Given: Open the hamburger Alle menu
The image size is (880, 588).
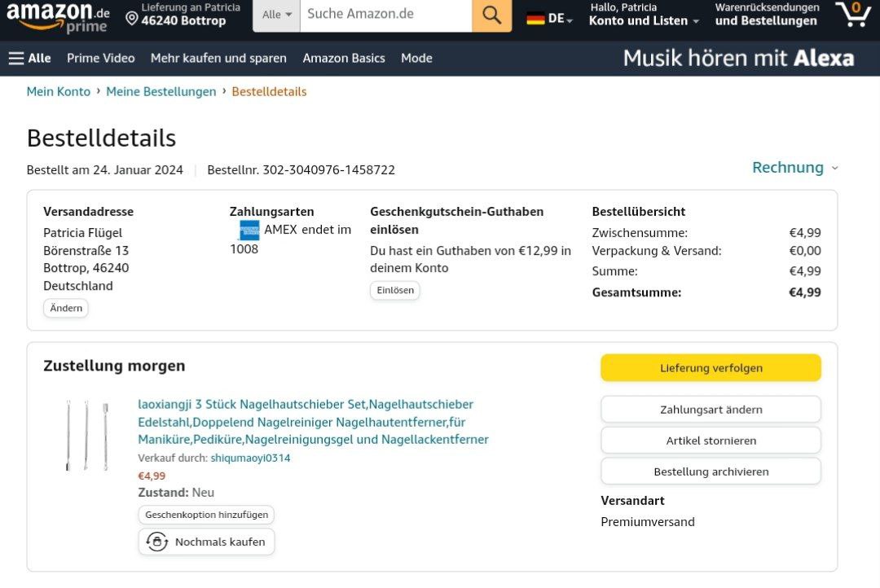Looking at the screenshot, I should (29, 58).
